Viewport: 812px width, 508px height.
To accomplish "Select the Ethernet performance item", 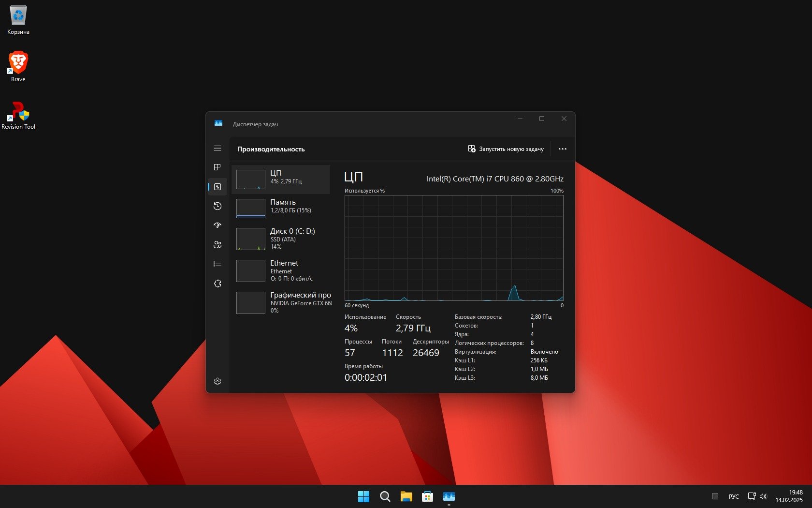I will pyautogui.click(x=281, y=271).
